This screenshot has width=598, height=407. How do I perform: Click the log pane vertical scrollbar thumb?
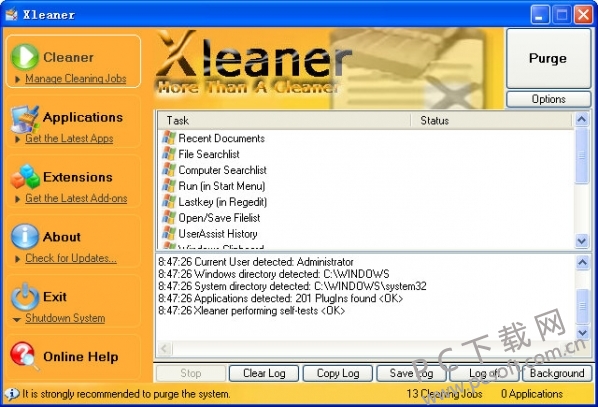[582, 306]
